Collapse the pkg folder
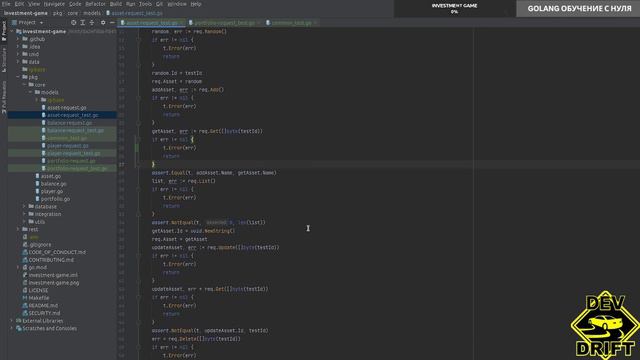The width and height of the screenshot is (640, 360). coord(18,77)
